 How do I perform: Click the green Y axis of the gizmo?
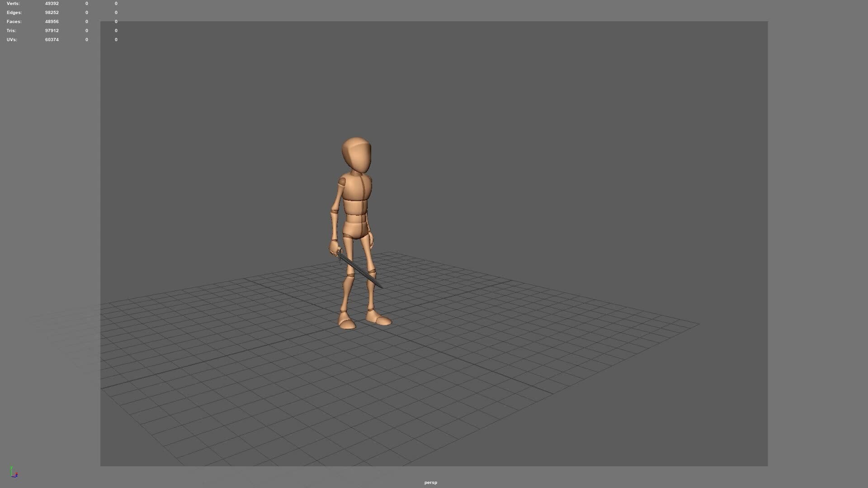coord(11,468)
